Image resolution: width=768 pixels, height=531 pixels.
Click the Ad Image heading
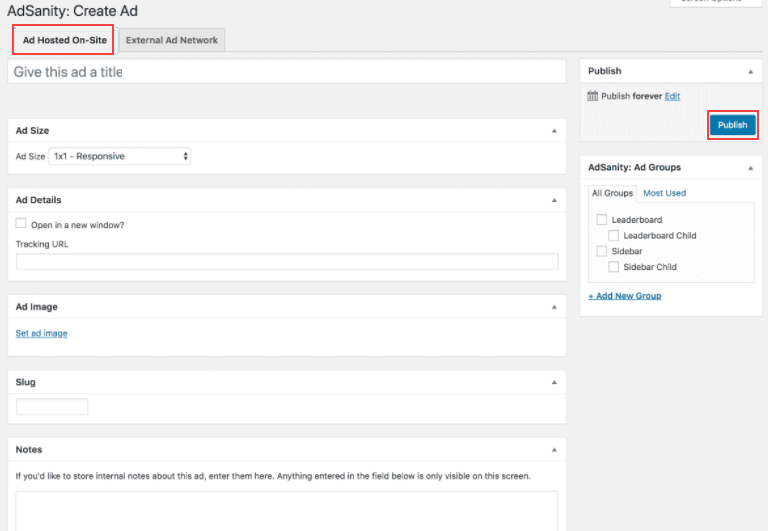tap(36, 307)
